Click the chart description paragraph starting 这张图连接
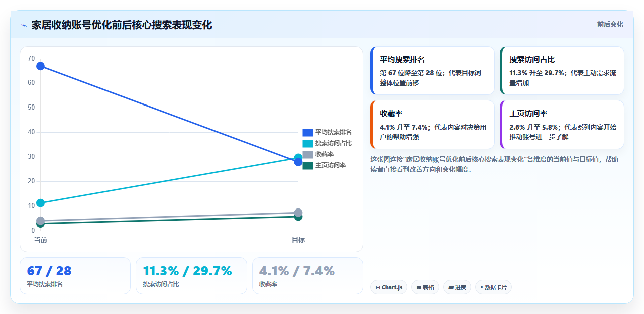 (494, 164)
